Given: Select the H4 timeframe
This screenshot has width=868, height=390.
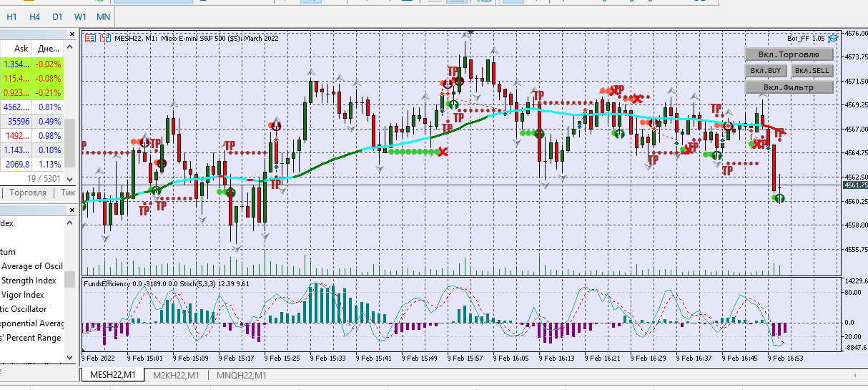Looking at the screenshot, I should [35, 16].
